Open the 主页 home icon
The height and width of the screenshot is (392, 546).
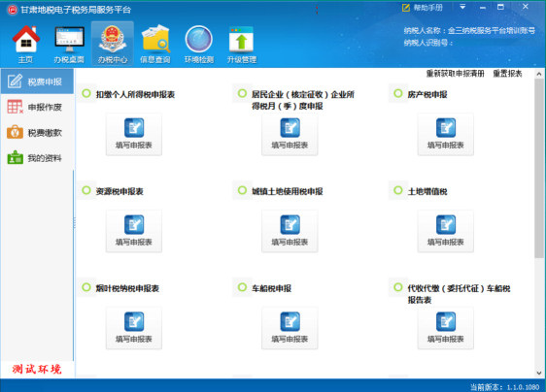(x=26, y=44)
